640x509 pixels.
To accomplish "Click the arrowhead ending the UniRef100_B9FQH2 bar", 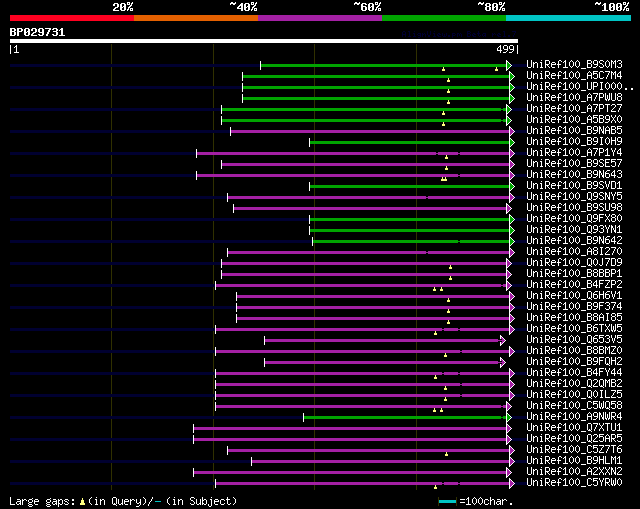I will [x=503, y=362].
